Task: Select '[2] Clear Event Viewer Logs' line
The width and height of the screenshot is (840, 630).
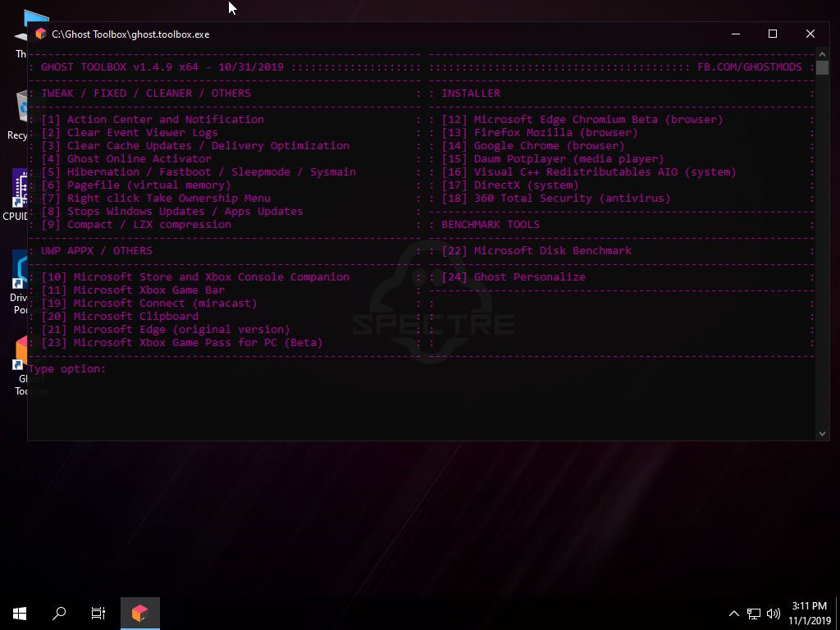Action: tap(130, 132)
